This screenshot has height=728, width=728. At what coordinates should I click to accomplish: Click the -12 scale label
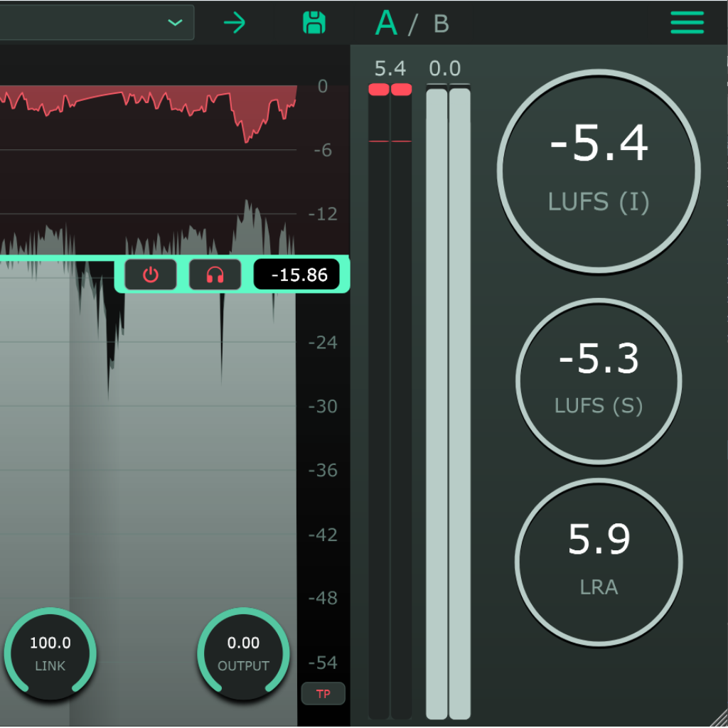point(323,214)
